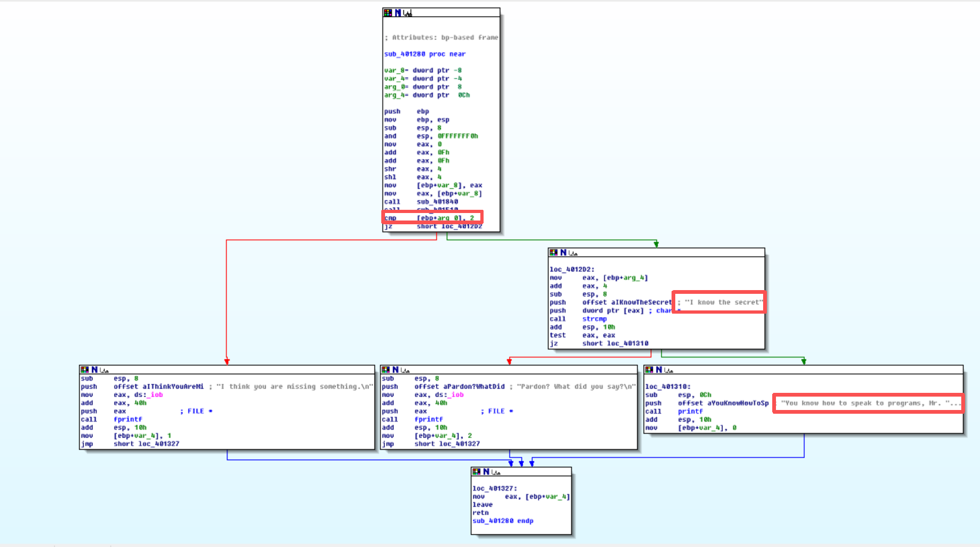
Task: Select the 'arg_4= dword ptr 0Ch' declaration
Action: [427, 95]
